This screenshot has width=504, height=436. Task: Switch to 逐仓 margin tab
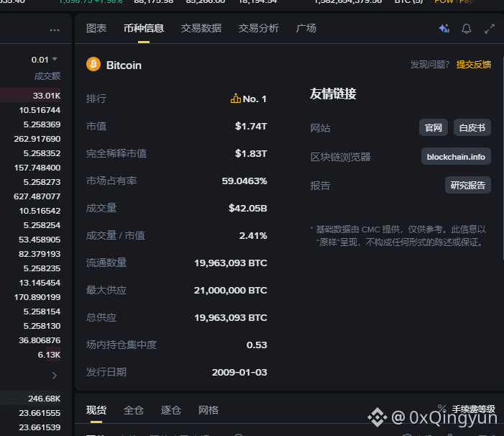tap(170, 410)
